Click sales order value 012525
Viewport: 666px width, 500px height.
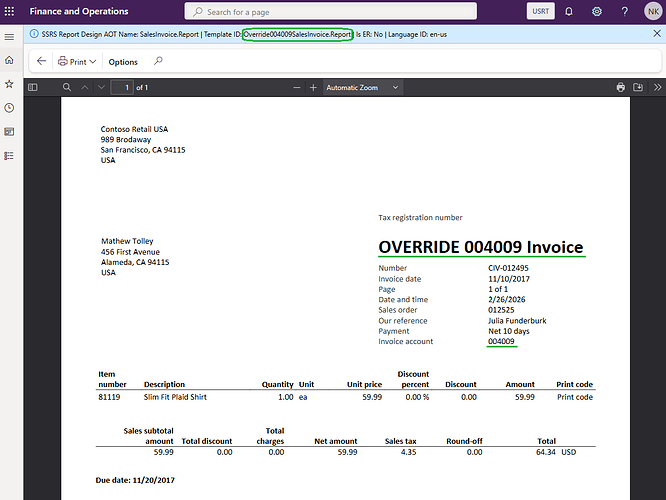[x=501, y=310]
